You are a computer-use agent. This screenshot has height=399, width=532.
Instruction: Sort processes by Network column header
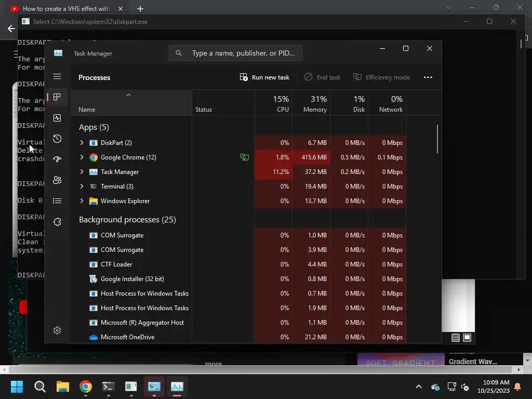(x=388, y=103)
